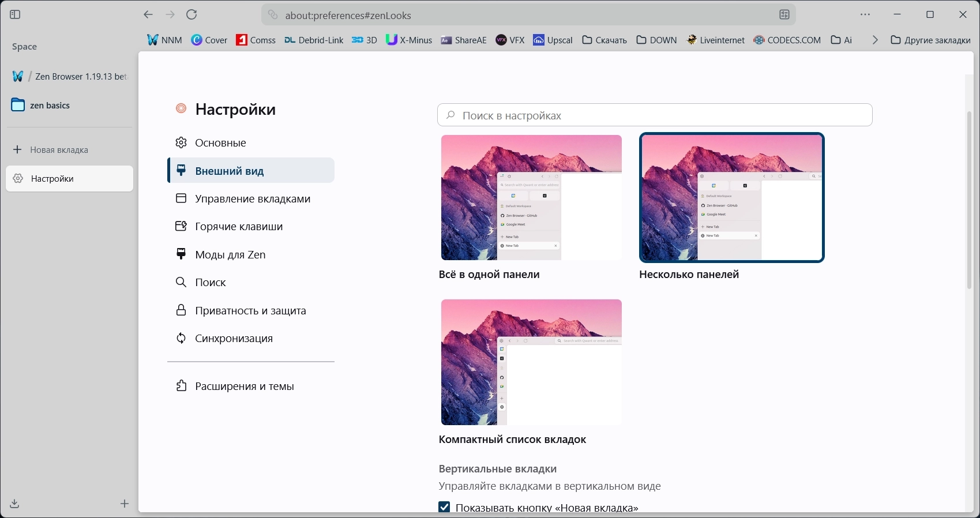
Task: Go back with the left arrow icon
Action: coord(148,15)
